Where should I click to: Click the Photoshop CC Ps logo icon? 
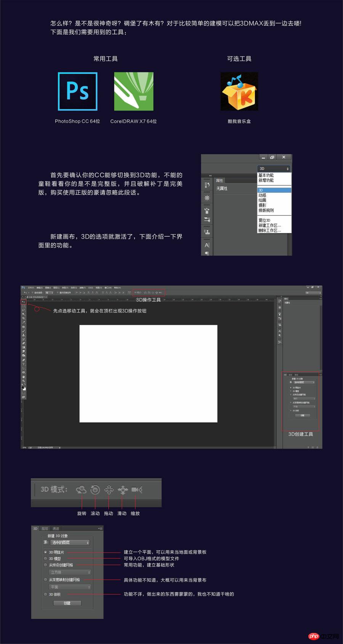click(x=78, y=91)
